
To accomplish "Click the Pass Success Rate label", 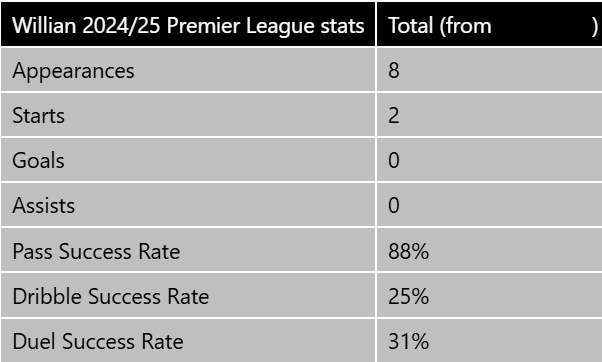I will point(96,251).
